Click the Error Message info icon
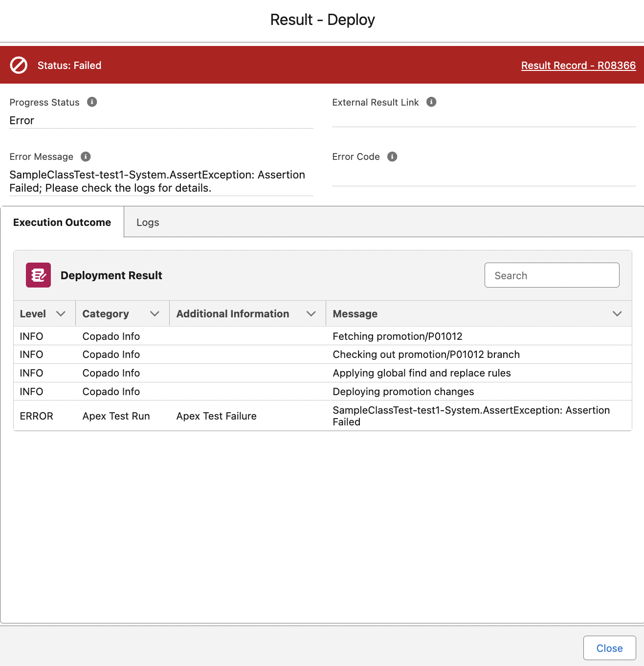This screenshot has height=666, width=644. click(86, 156)
